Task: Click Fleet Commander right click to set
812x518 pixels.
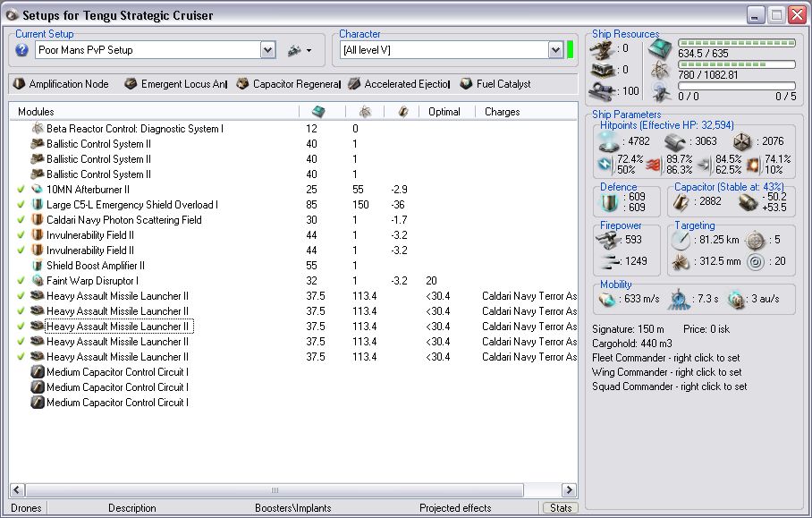Action: pyautogui.click(x=666, y=358)
